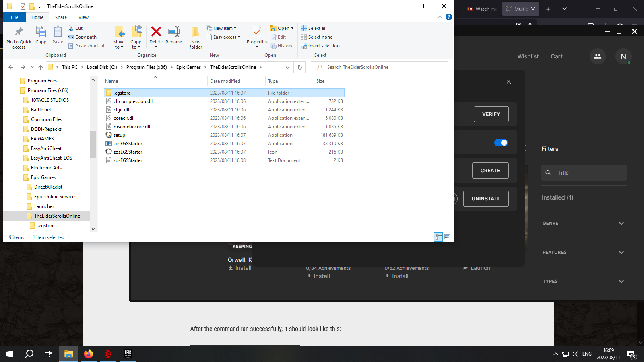
Task: Select the mscordaccore.dll file
Action: 225,127
